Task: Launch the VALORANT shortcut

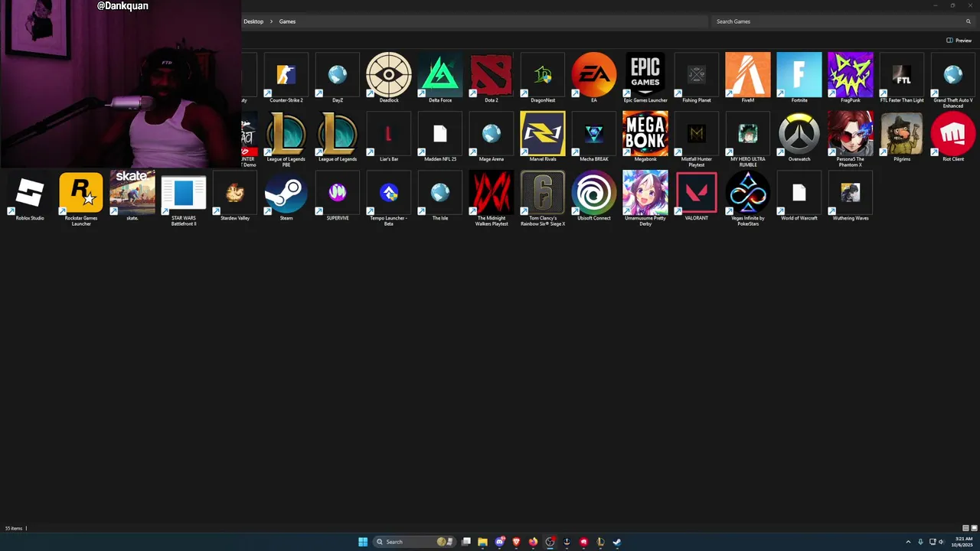Action: pyautogui.click(x=697, y=195)
